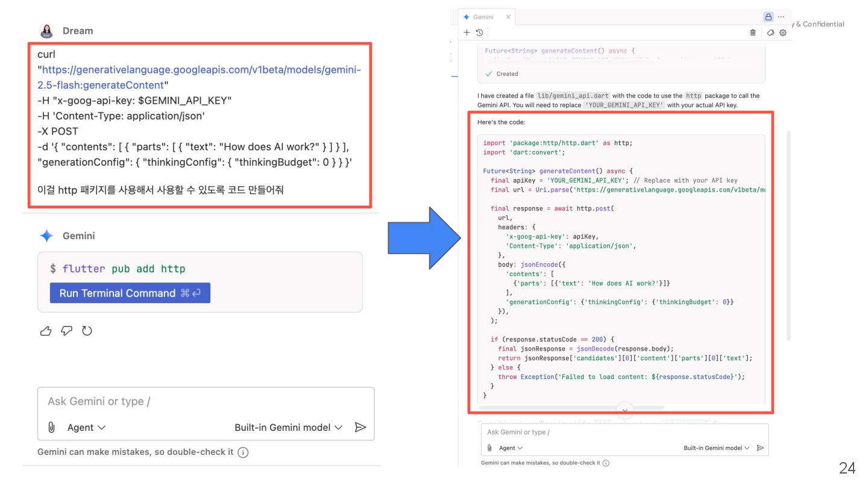Open Built-in Gemini model dropdown in right panel
The image size is (868, 488).
point(717,448)
